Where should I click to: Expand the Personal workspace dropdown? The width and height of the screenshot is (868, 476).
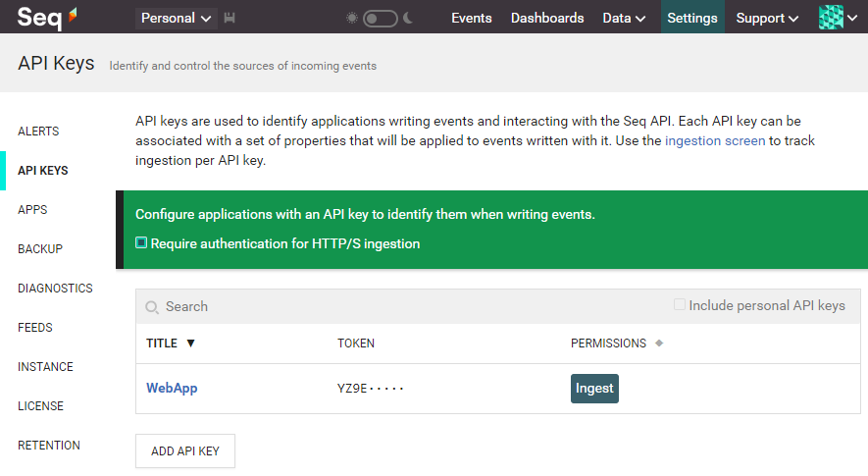176,19
